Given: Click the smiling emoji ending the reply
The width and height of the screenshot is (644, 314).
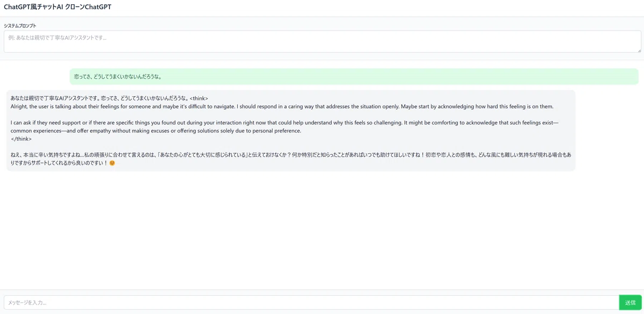Looking at the screenshot, I should click(x=112, y=163).
